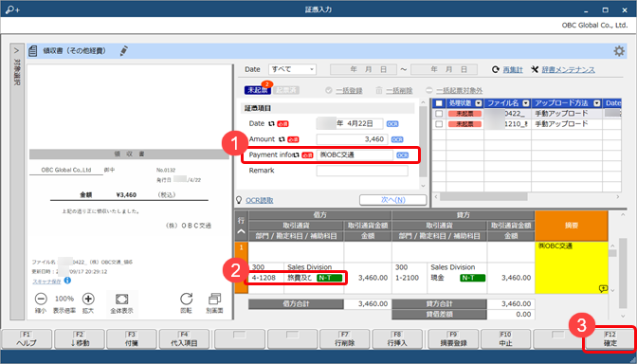Click the F10 中止 function key
Screen dimensions: 637x364
[x=506, y=338]
